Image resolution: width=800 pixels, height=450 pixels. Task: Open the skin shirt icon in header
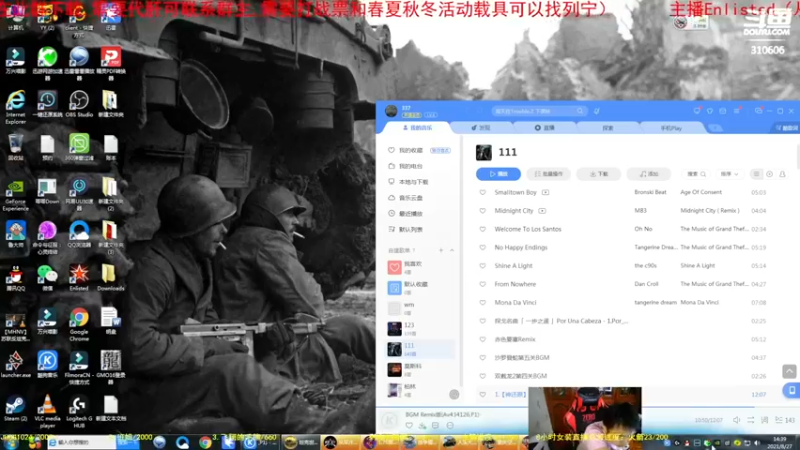tap(710, 111)
